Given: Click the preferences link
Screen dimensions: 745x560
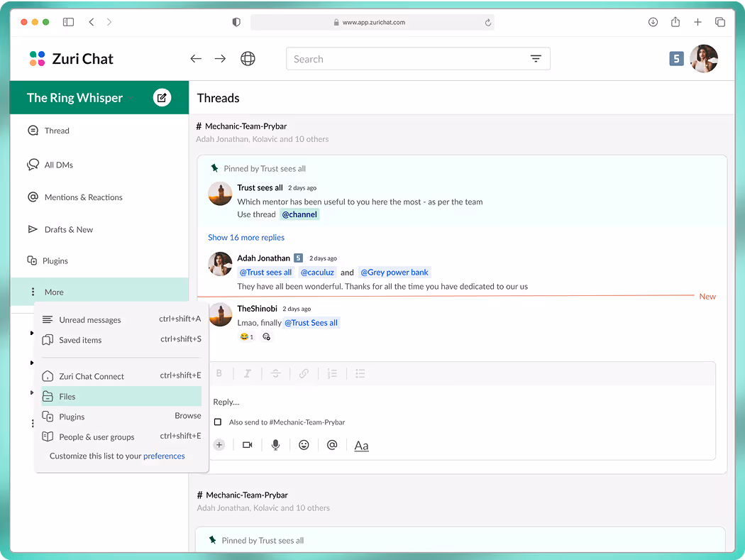Looking at the screenshot, I should pos(164,456).
